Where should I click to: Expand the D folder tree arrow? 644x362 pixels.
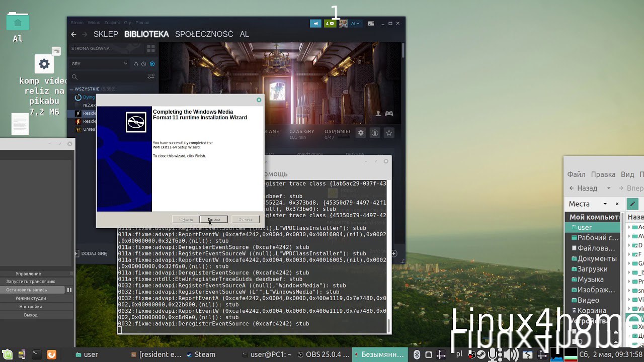point(630,246)
